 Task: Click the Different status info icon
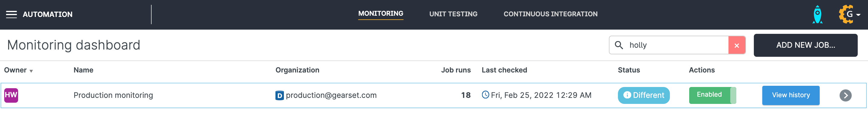point(627,95)
